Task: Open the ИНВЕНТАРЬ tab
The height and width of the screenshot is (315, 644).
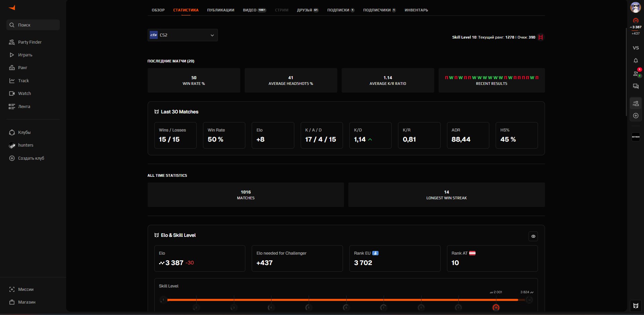Action: tap(416, 10)
